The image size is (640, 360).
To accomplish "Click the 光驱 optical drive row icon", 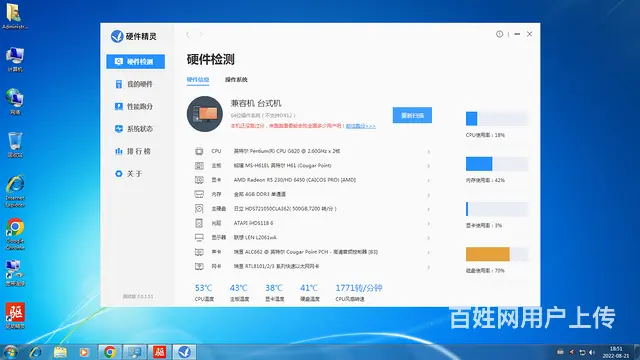I will click(199, 223).
